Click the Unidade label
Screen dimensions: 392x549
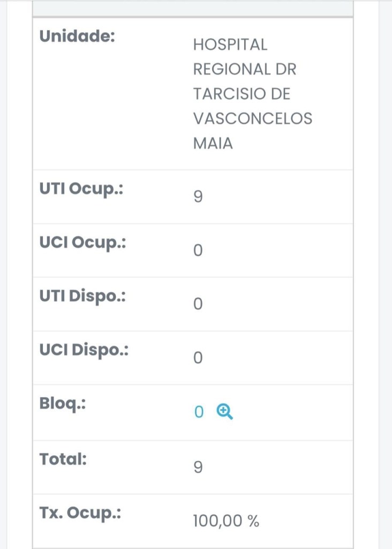78,36
